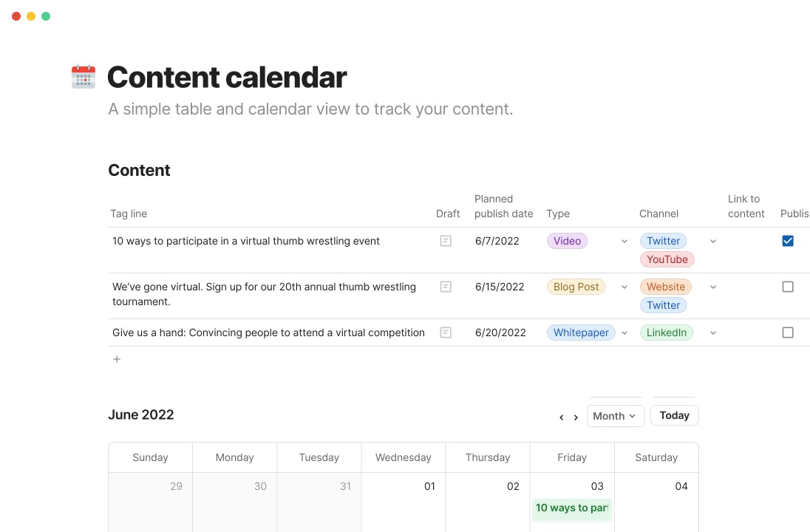The width and height of the screenshot is (810, 532).
Task: Expand the Channel dropdown next to LinkedIn
Action: tap(713, 333)
